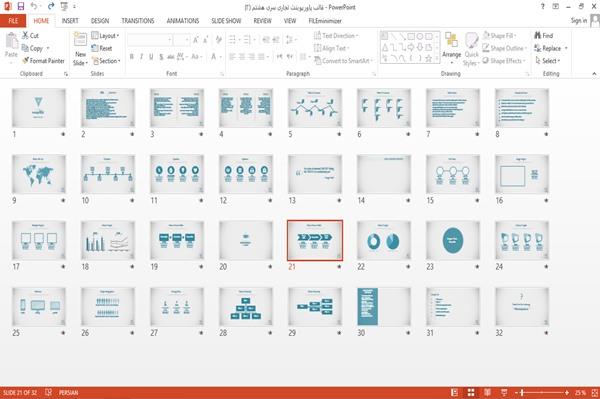Click the Replace button
Viewport: 600px width, 399px height.
pos(551,48)
